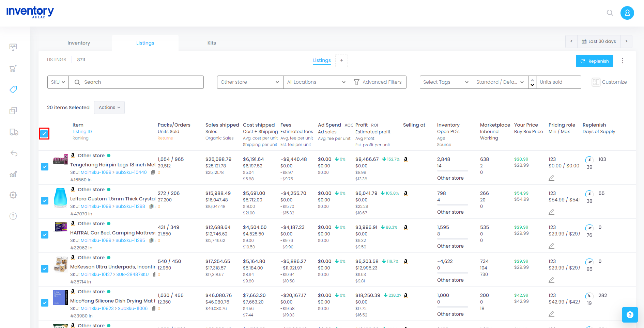Open the Standard / Default view dropdown
644x328 pixels.
(500, 82)
